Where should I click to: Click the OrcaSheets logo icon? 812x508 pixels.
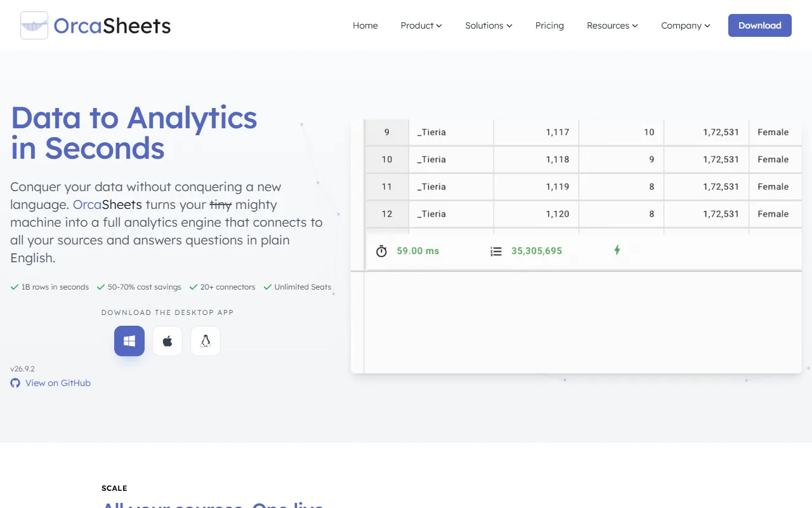pos(34,25)
